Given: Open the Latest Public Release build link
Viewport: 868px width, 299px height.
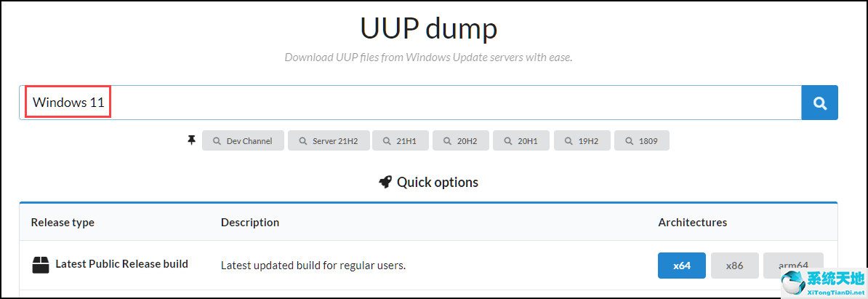Looking at the screenshot, I should pyautogui.click(x=121, y=264).
